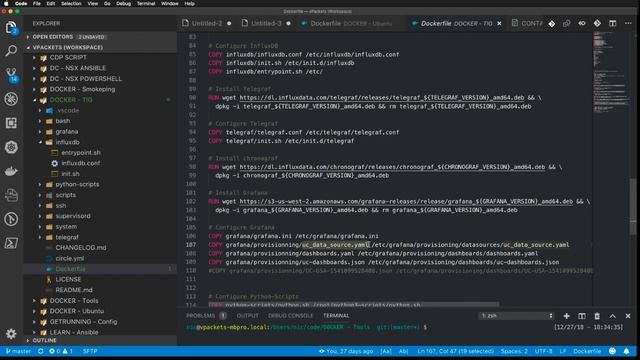The image size is (640, 360).
Task: Open the PROBLEMS panel tab
Action: [x=200, y=316]
